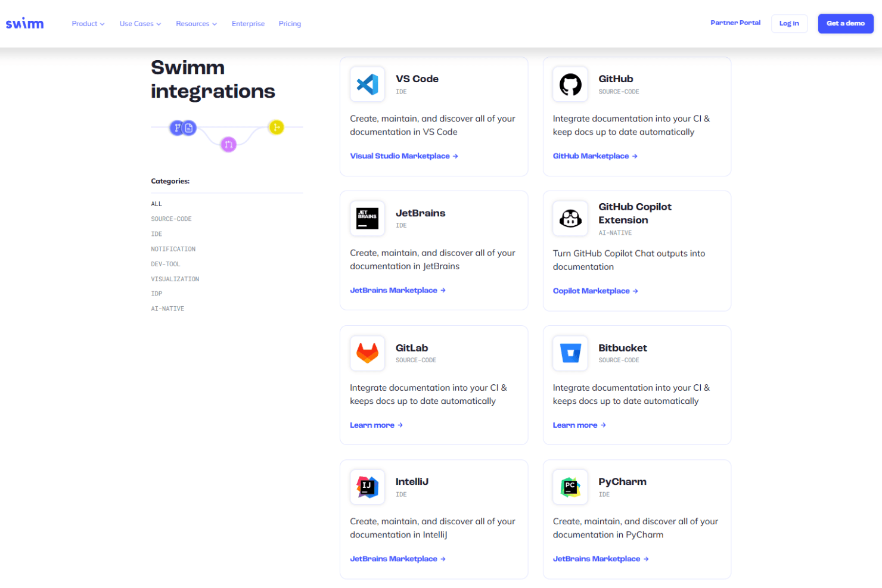Click the GitHub octocat logo icon

(570, 85)
